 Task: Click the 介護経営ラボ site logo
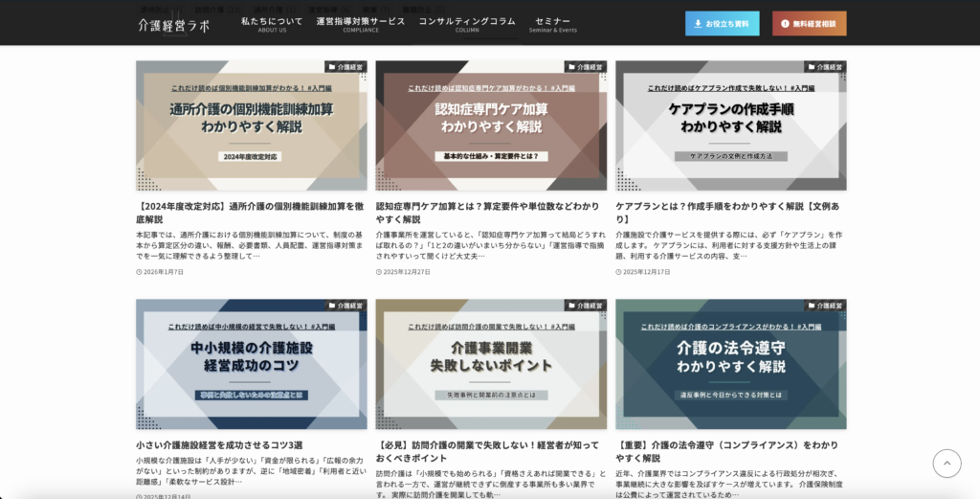click(173, 25)
